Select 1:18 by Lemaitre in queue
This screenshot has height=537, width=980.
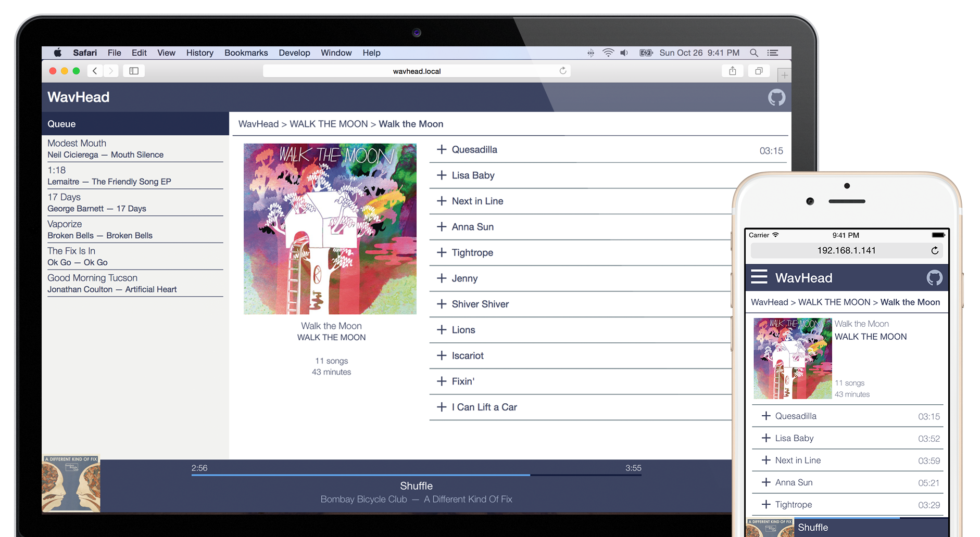point(135,176)
